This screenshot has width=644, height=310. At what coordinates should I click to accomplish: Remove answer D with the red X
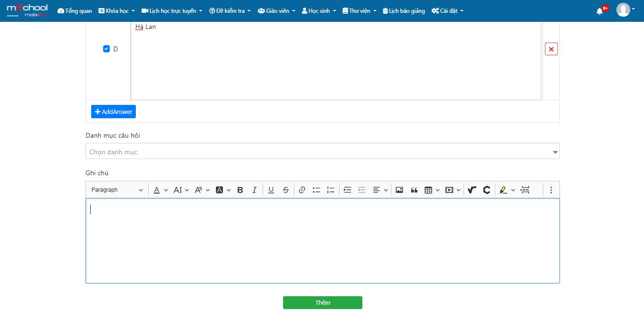click(551, 49)
